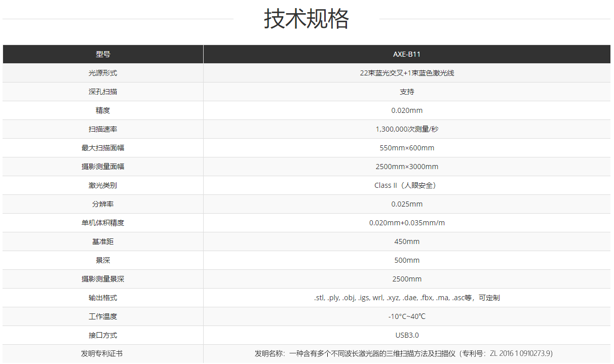Click the 单机体积精度 row label
Screen dimensions: 614x364
[x=103, y=223]
